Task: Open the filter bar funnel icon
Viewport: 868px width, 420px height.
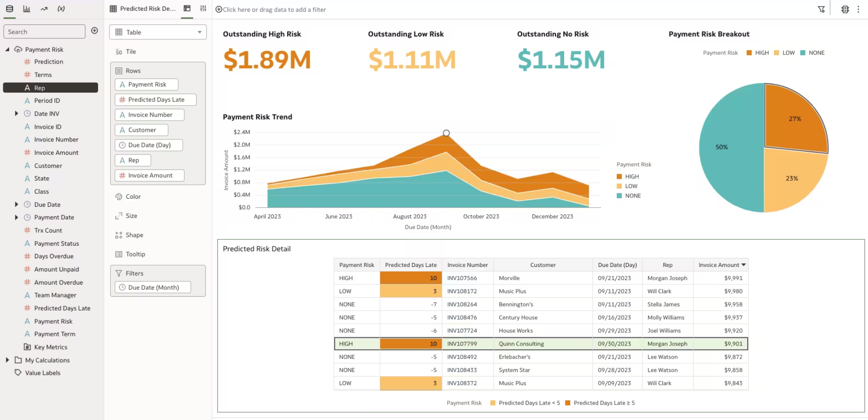Action: [821, 9]
